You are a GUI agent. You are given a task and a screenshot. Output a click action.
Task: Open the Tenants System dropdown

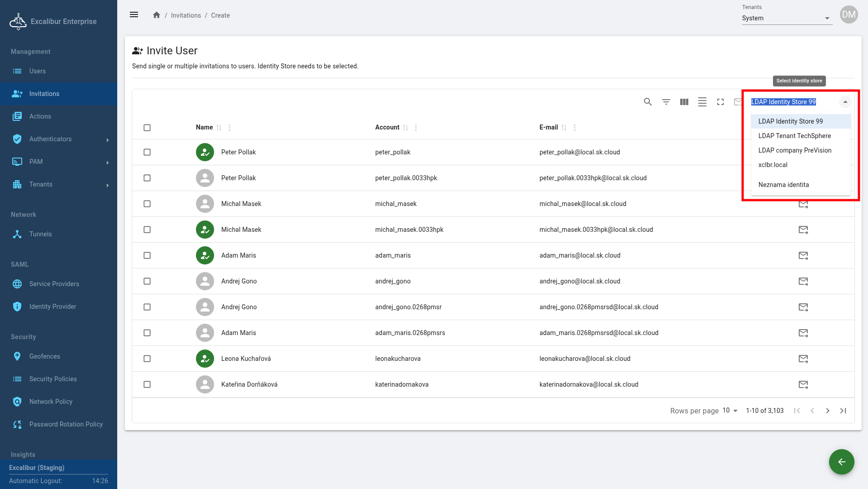coord(787,18)
